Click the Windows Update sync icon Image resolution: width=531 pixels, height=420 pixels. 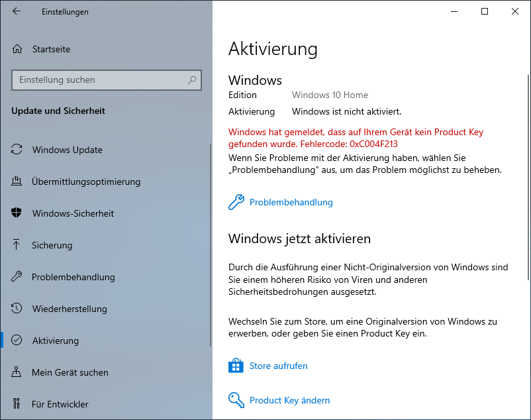pyautogui.click(x=17, y=149)
